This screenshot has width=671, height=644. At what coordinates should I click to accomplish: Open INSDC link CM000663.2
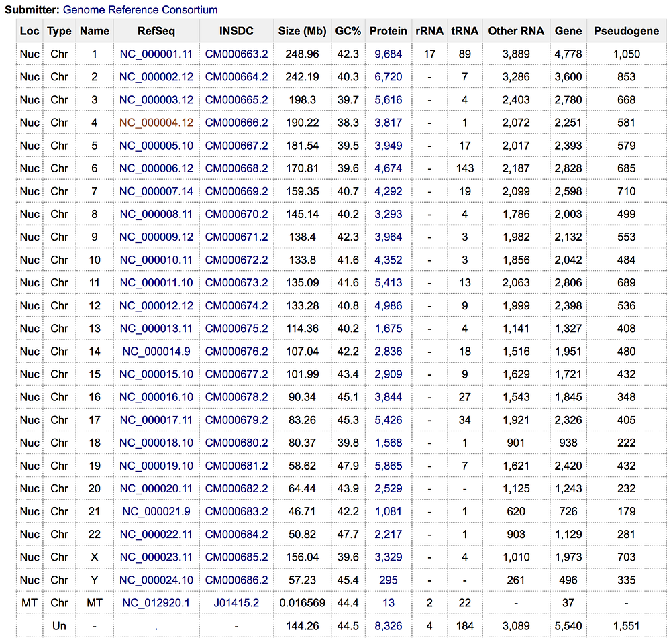tap(237, 54)
